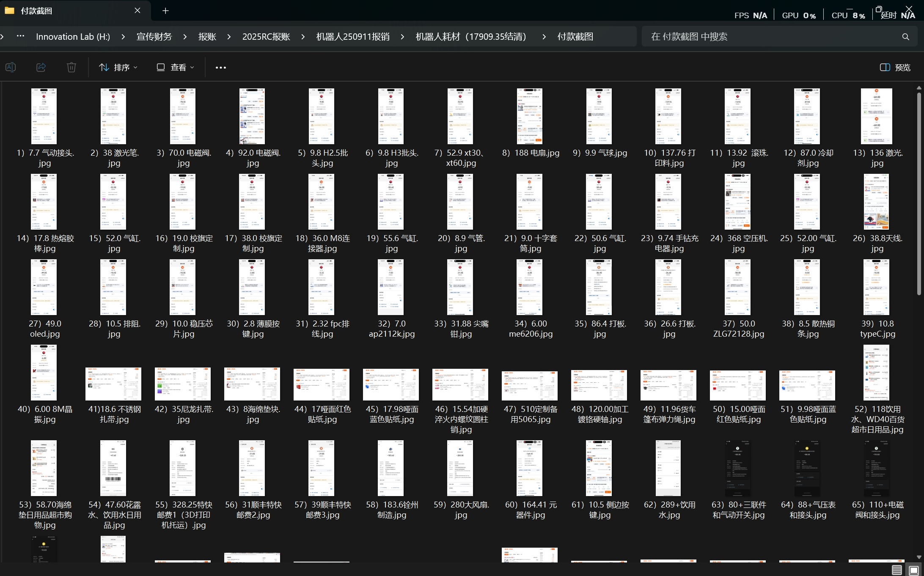Open a new tab with plus icon

165,11
